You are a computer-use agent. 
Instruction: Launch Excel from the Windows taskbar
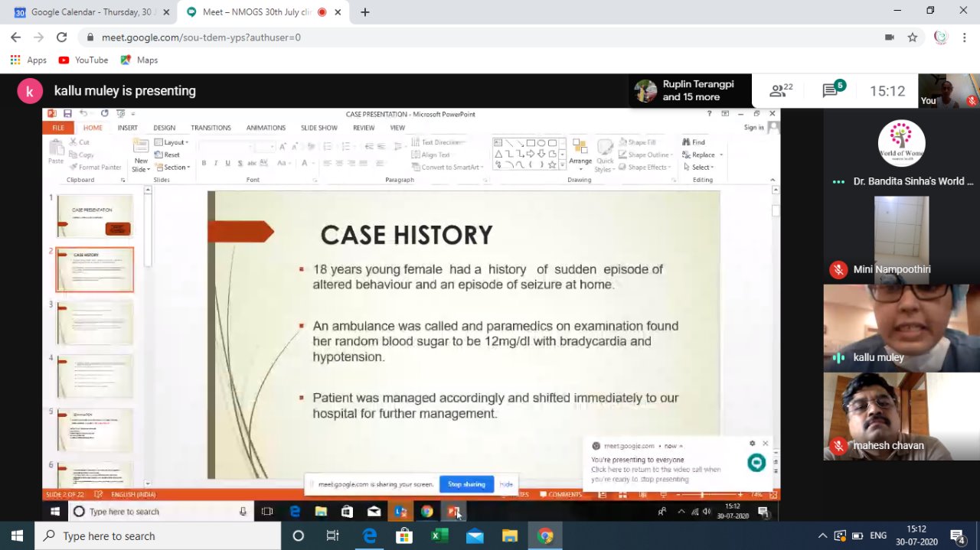(439, 536)
